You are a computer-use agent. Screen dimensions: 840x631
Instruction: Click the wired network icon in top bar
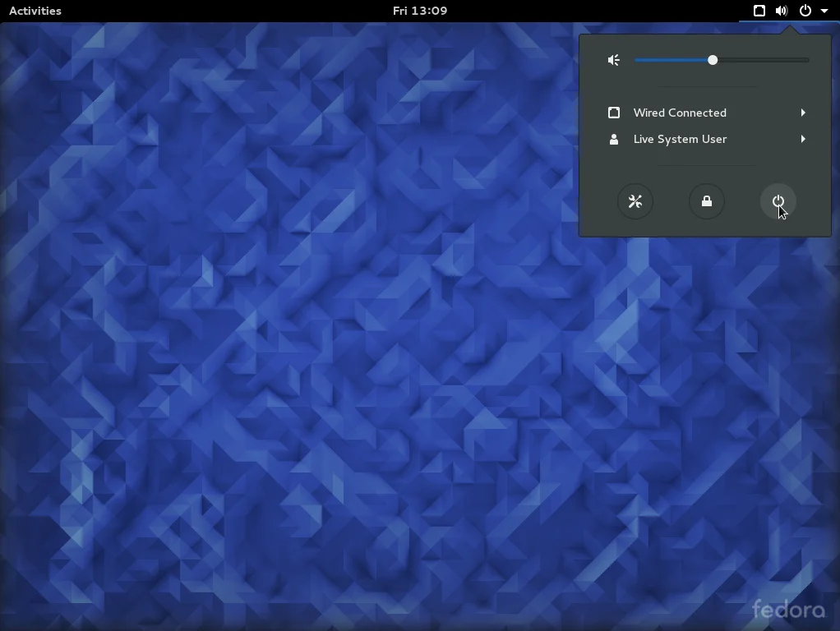click(x=759, y=11)
